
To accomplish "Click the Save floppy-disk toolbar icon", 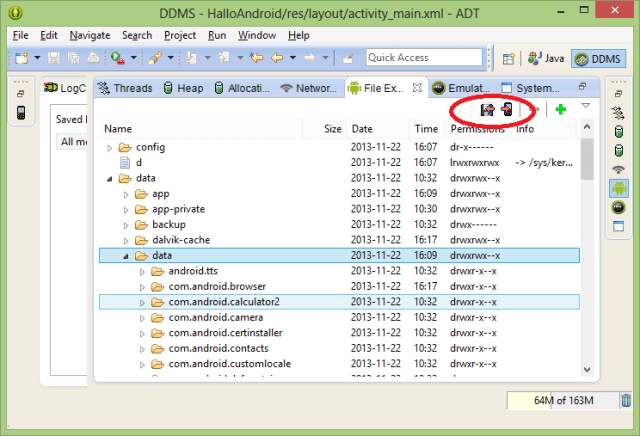I will coord(53,58).
